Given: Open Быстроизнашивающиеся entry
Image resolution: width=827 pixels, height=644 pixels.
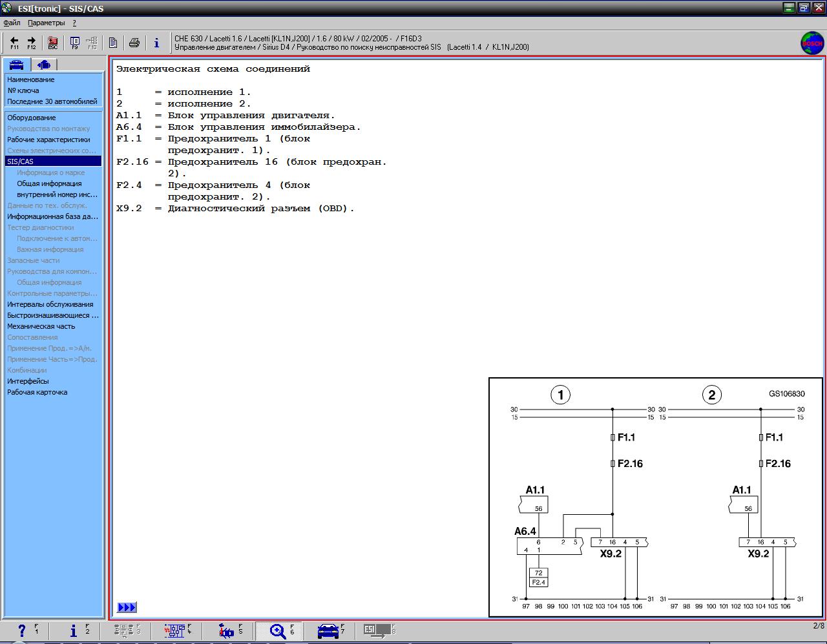Looking at the screenshot, I should click(x=53, y=315).
